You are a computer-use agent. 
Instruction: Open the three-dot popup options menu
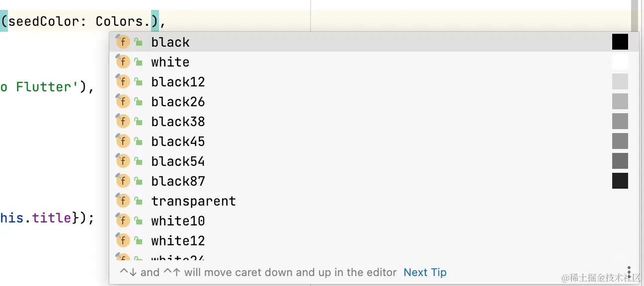coord(629,272)
